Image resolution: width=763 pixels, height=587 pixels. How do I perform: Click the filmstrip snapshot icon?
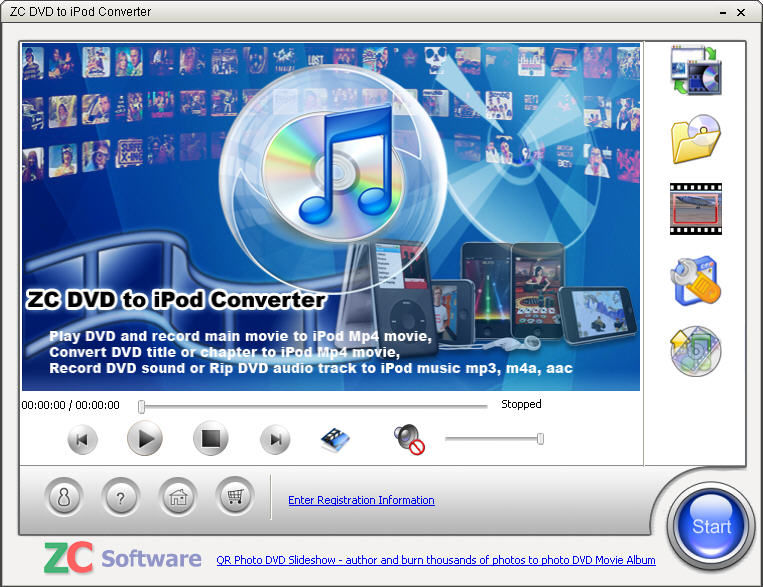pos(335,440)
